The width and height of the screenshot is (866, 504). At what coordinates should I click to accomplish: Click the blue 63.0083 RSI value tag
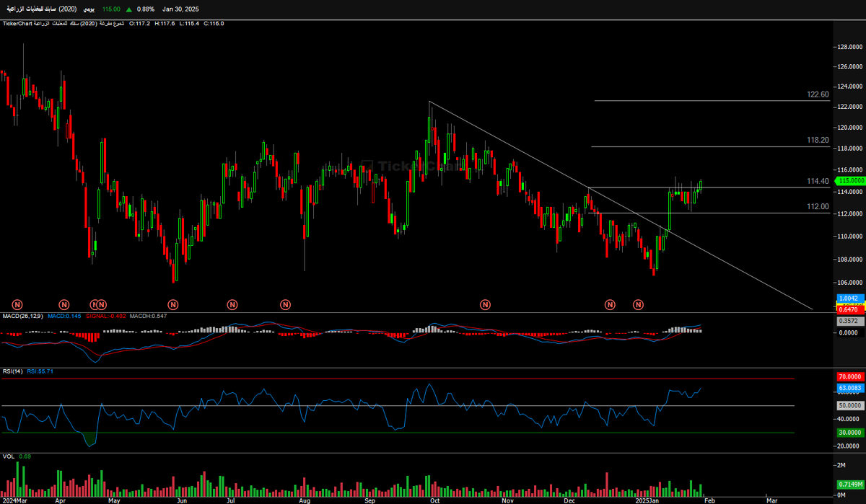[849, 388]
